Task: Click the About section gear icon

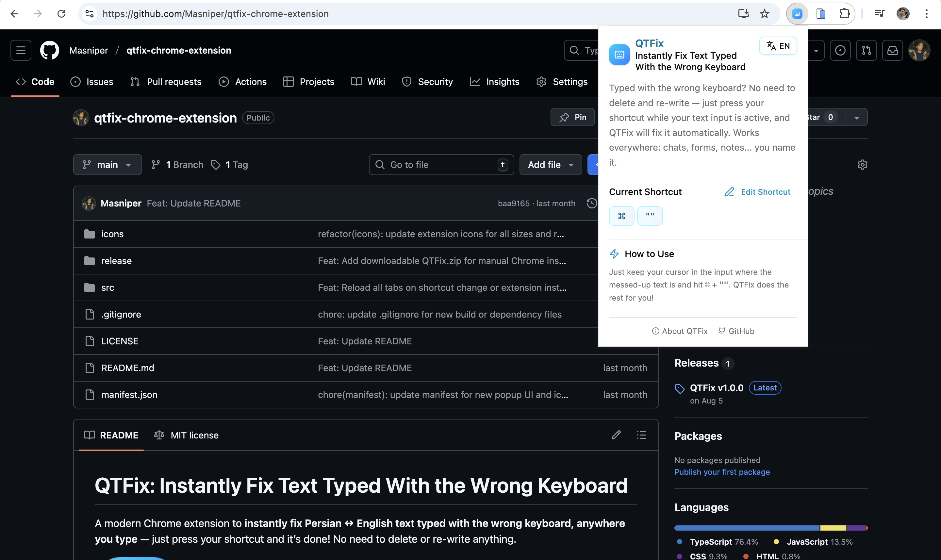Action: pos(862,165)
